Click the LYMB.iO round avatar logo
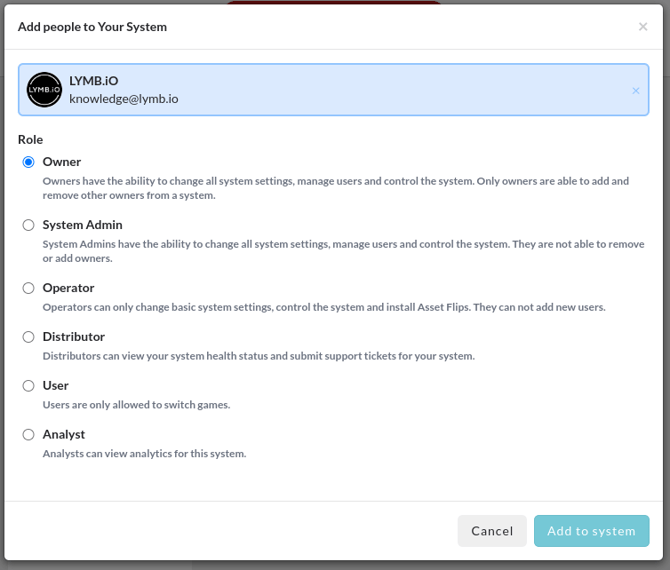This screenshot has height=570, width=670. 44,90
